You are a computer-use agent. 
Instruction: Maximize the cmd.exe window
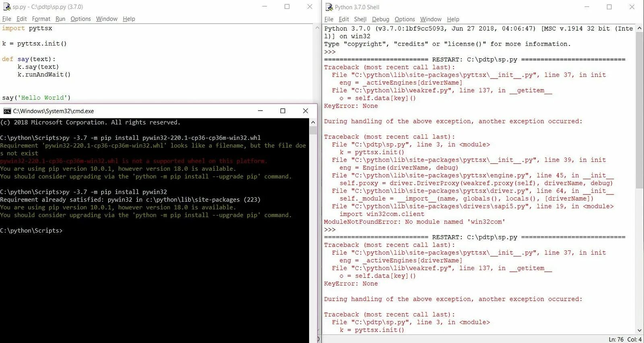(283, 111)
